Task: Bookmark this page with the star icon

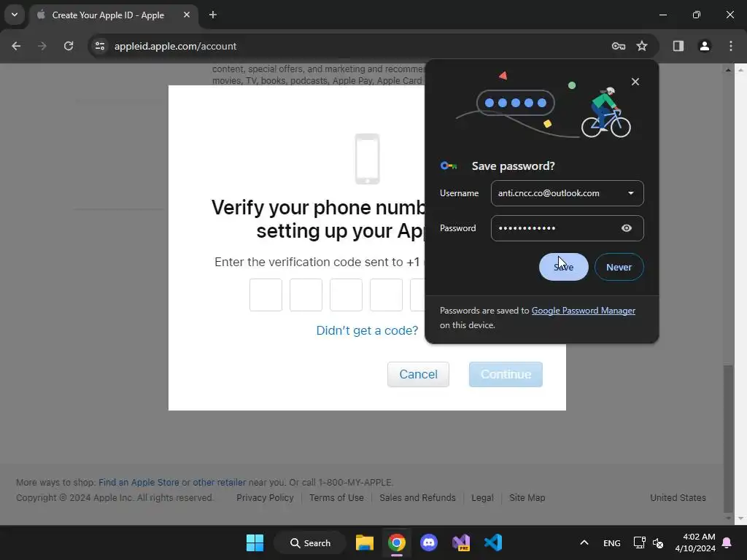Action: click(642, 46)
